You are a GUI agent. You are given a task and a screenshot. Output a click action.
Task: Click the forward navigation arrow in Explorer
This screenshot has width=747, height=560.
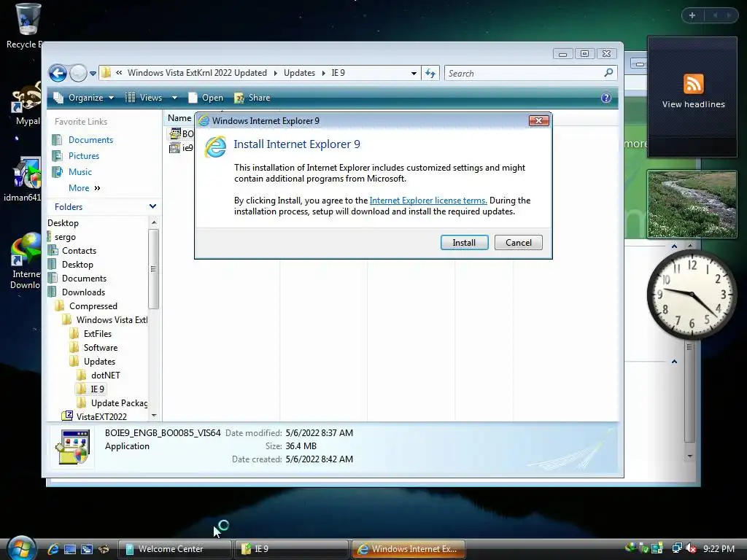78,74
